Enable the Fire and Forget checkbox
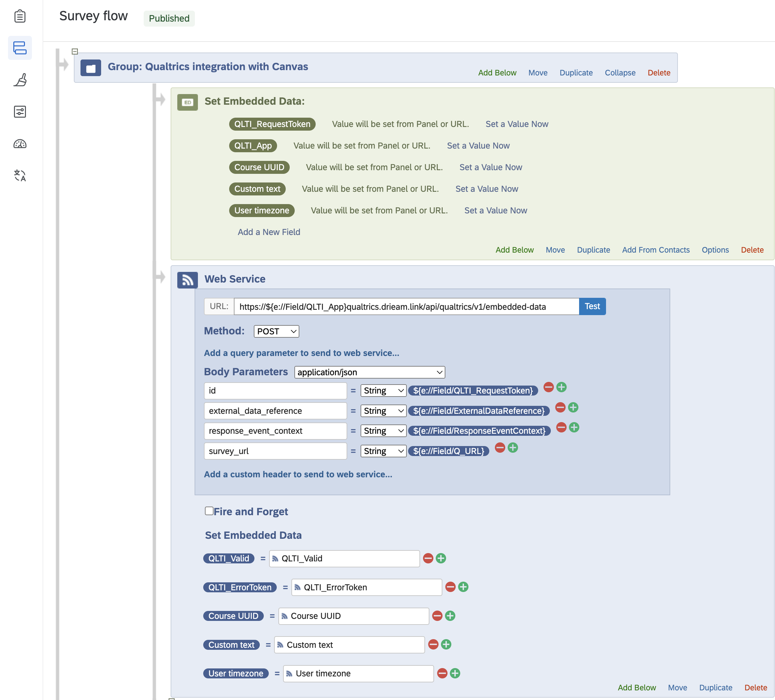The image size is (775, 700). coord(209,511)
